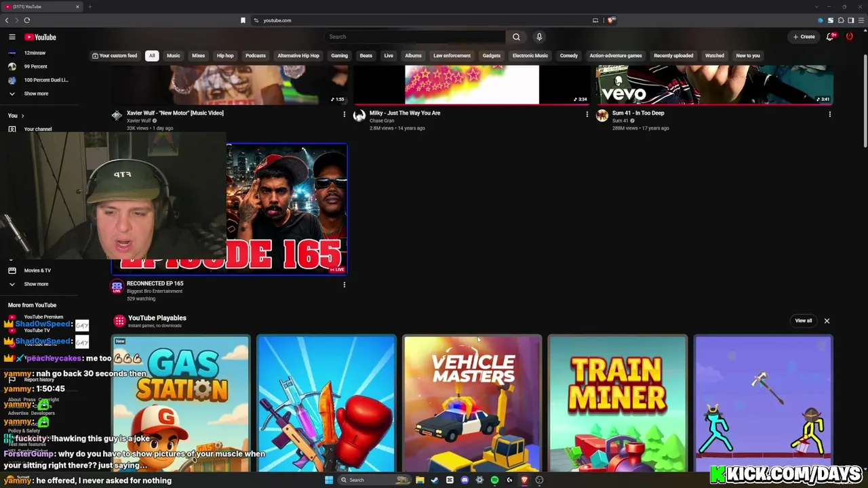The image size is (868, 488).
Task: Open the Sum 41 channel avatar
Action: click(x=602, y=116)
